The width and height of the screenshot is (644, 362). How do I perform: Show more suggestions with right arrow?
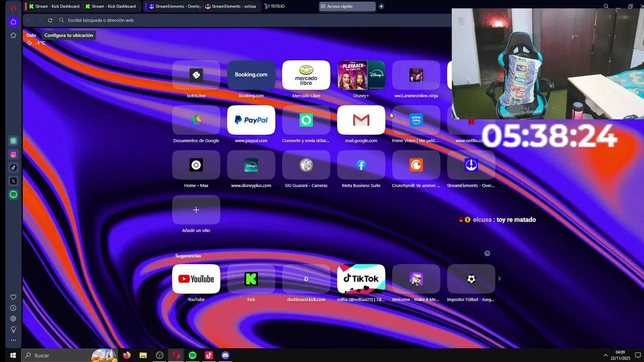[x=499, y=279]
